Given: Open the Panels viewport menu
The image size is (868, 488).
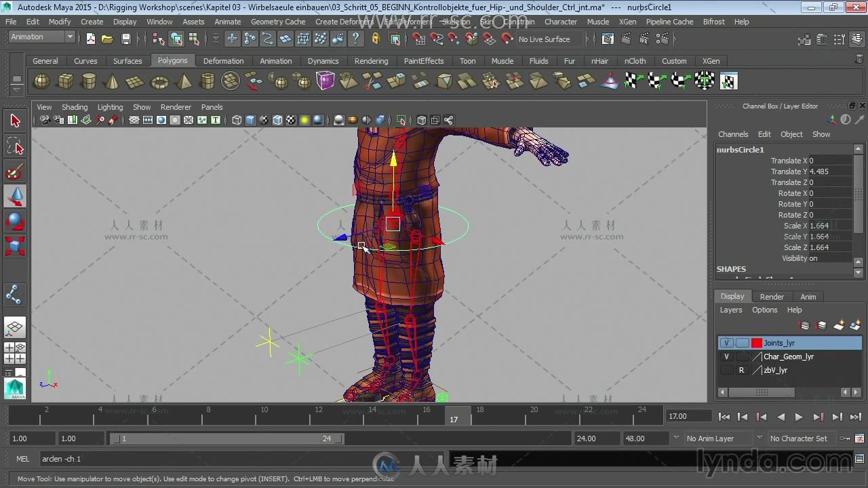Looking at the screenshot, I should pos(212,107).
